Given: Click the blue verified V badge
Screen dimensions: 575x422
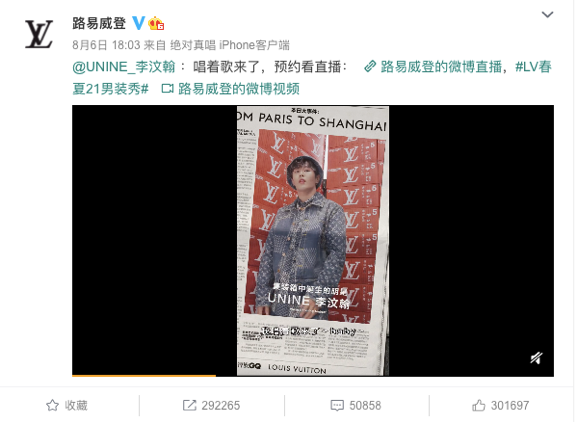Looking at the screenshot, I should [138, 23].
